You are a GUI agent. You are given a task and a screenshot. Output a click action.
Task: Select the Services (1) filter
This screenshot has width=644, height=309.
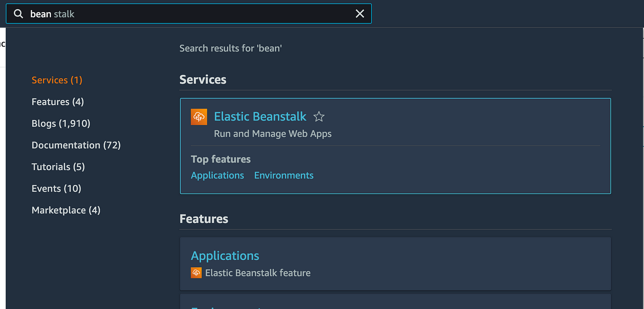point(57,80)
